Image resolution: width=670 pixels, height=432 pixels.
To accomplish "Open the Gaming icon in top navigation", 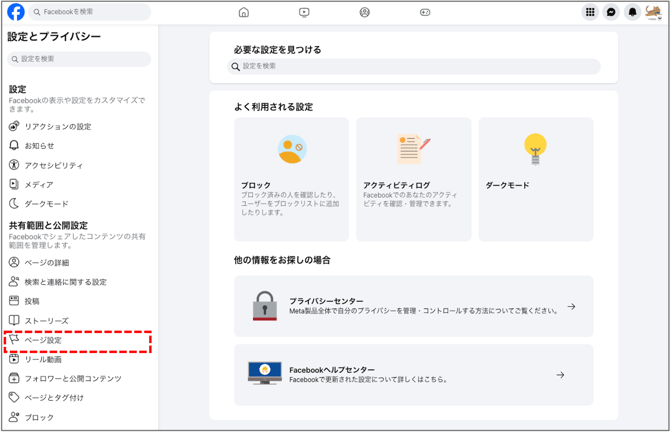I will tap(425, 12).
